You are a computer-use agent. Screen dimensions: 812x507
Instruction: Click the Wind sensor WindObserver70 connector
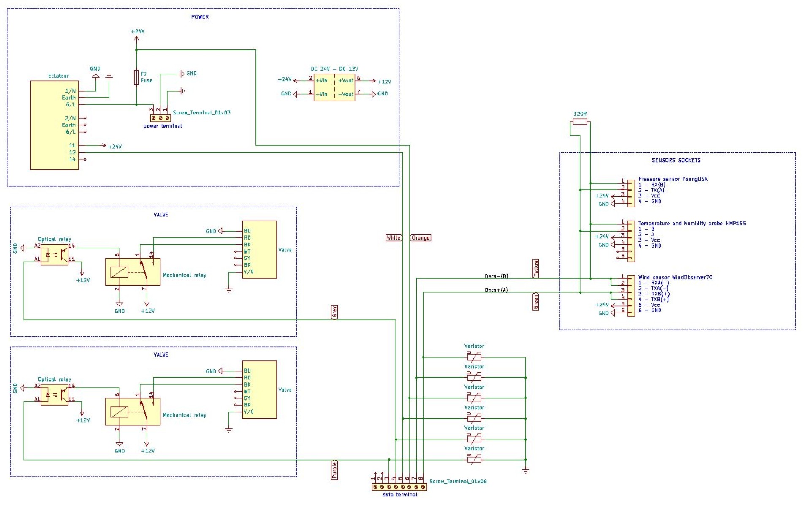click(x=631, y=296)
